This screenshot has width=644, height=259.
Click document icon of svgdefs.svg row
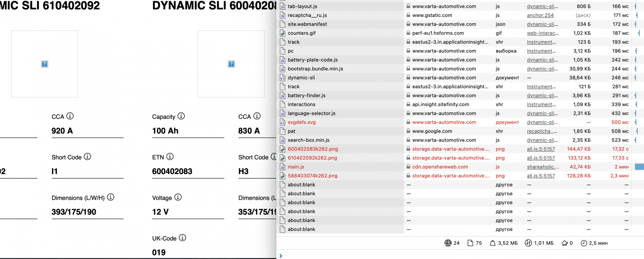(x=282, y=122)
